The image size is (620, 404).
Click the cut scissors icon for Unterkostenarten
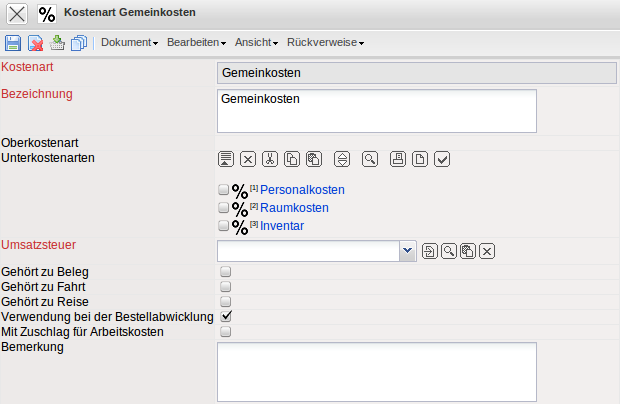[270, 159]
